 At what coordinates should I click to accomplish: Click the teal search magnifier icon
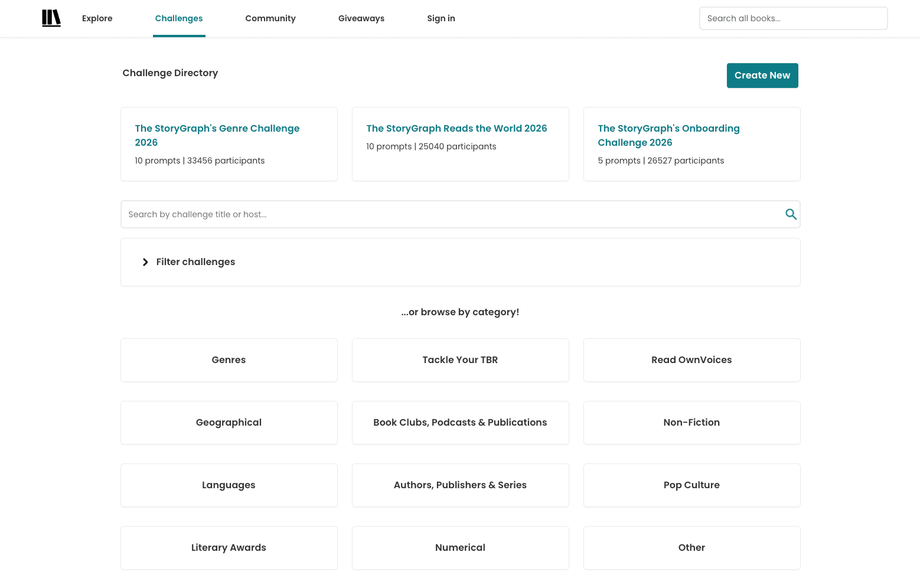791,214
